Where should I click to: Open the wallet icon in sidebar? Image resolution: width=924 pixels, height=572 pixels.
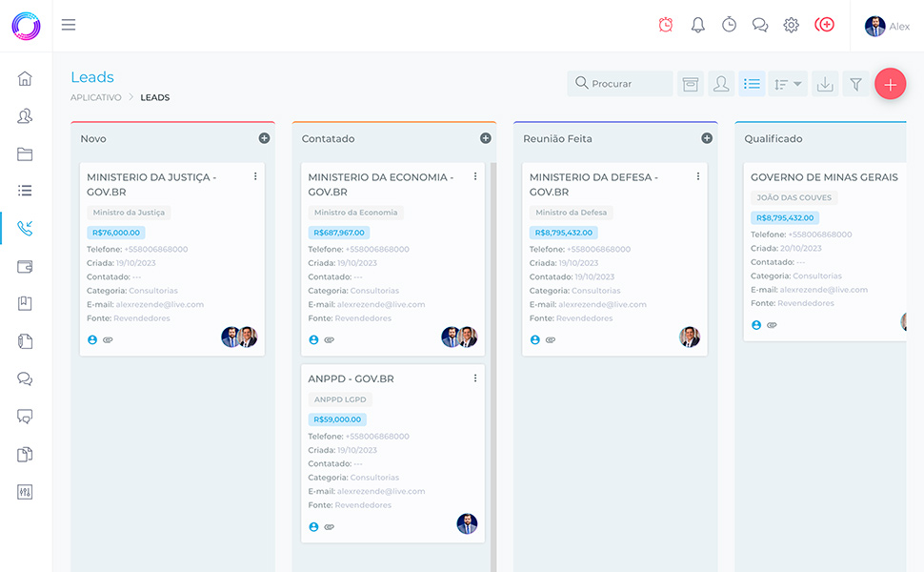(25, 267)
